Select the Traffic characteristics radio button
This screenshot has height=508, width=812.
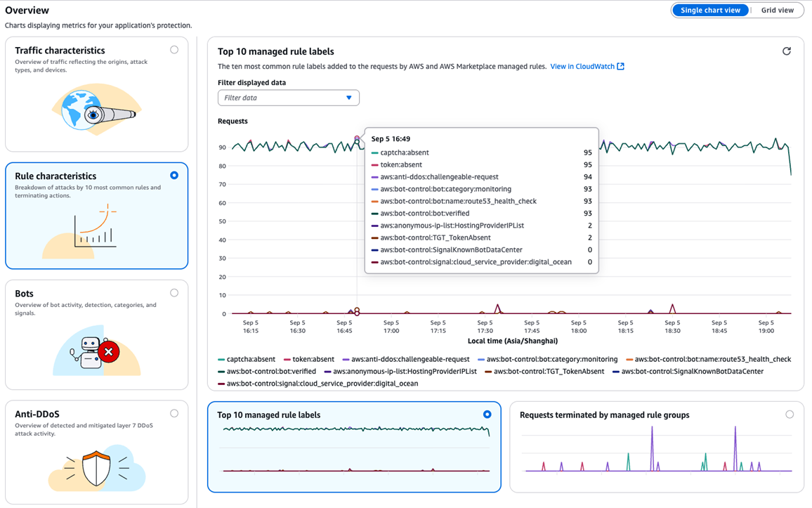[x=174, y=50]
